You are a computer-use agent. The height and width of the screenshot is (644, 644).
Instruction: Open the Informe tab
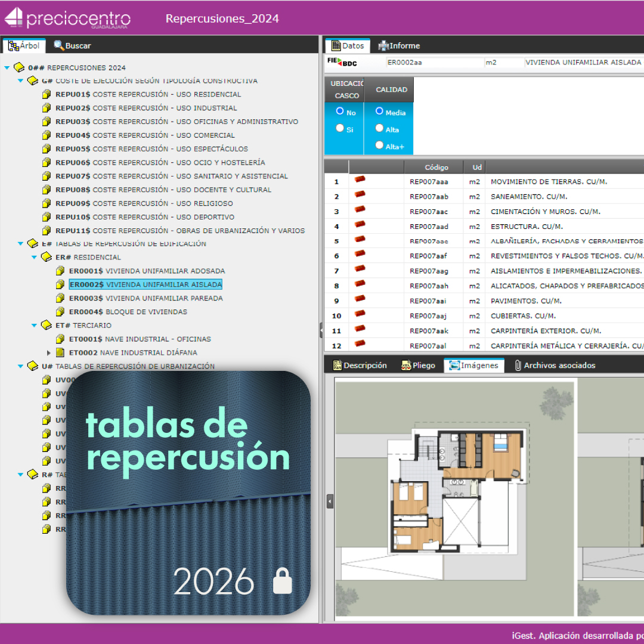point(399,45)
